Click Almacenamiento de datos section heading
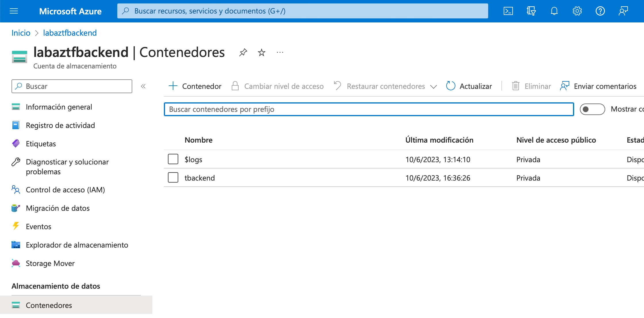 coord(56,286)
